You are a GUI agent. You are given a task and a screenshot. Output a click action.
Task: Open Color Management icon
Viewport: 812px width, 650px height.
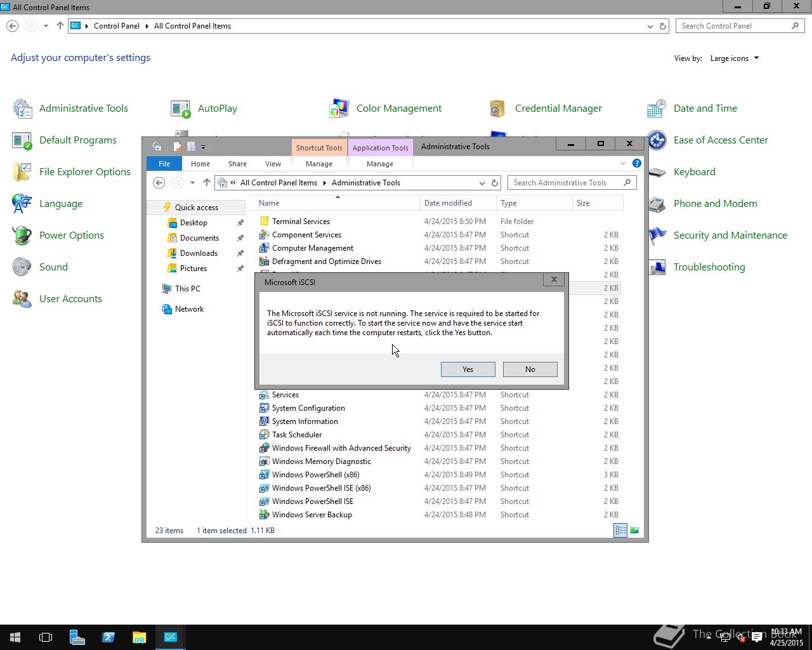pos(339,109)
